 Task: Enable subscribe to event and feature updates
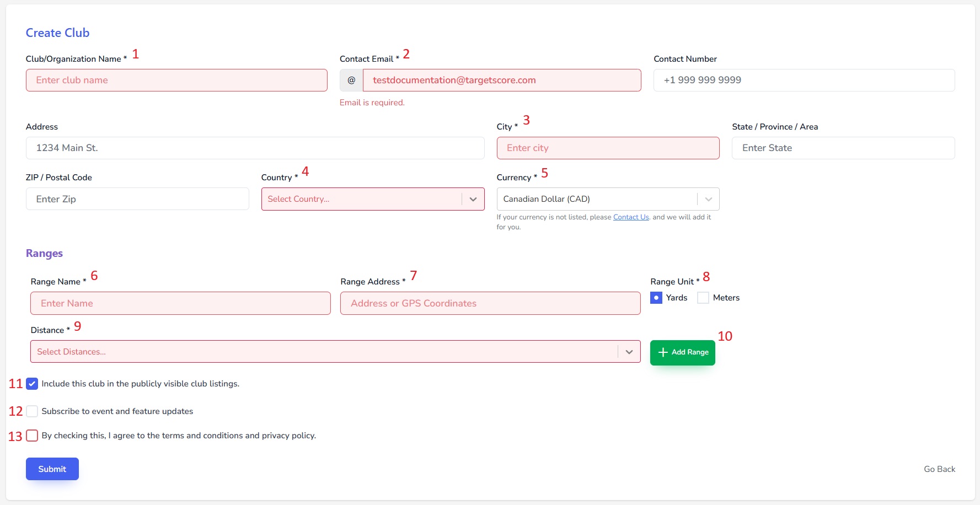32,411
